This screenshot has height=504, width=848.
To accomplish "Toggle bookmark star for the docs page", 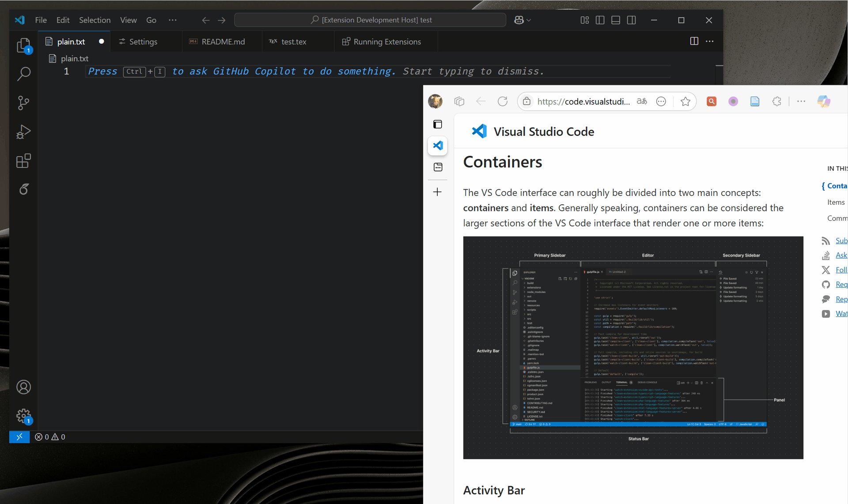I will coord(685,101).
